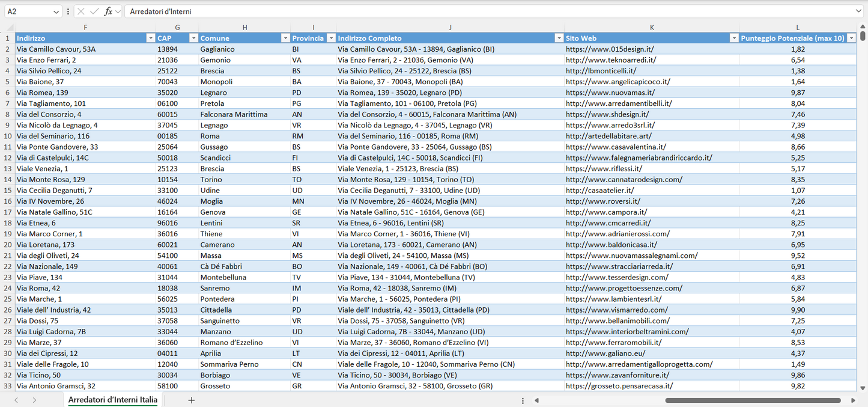
Task: Open the Sito Web filter dropdown
Action: tap(733, 38)
